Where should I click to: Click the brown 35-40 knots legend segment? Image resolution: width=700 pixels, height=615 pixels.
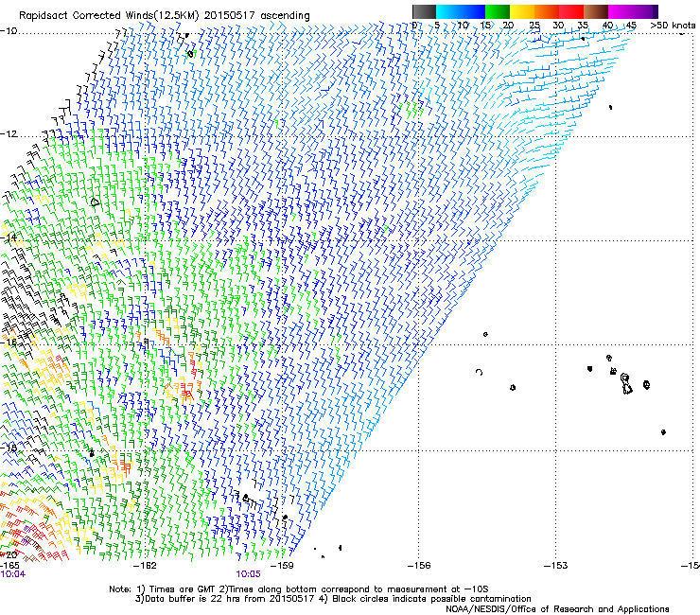pyautogui.click(x=596, y=11)
